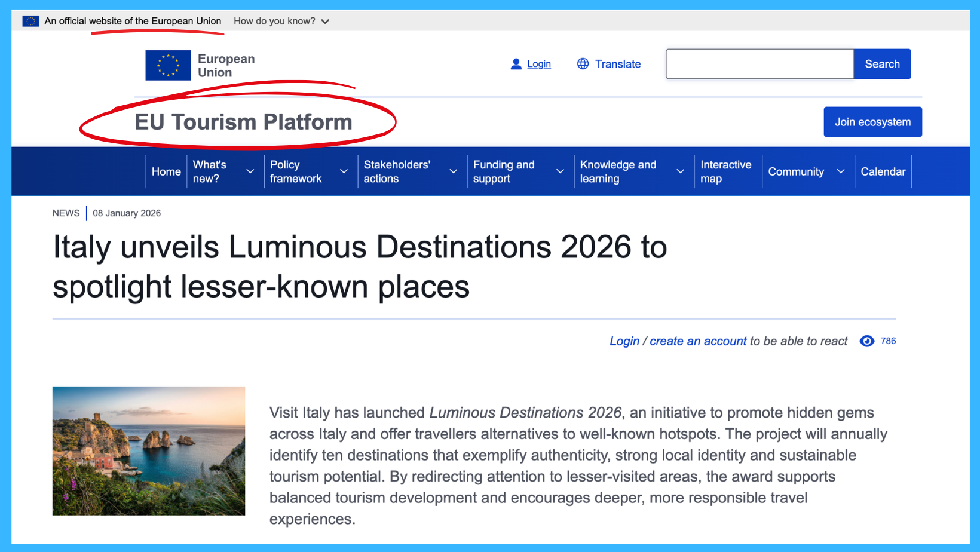
Task: Open the Calendar menu item
Action: coord(883,171)
